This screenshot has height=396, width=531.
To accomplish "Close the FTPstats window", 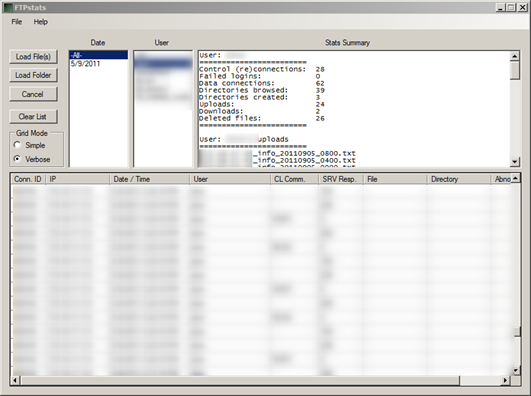I will click(523, 7).
